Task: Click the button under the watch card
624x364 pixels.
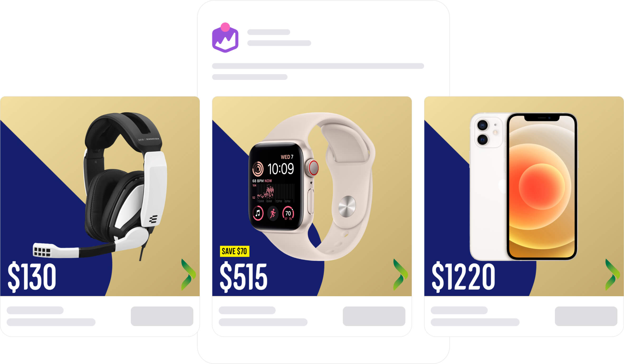Action: (x=374, y=316)
